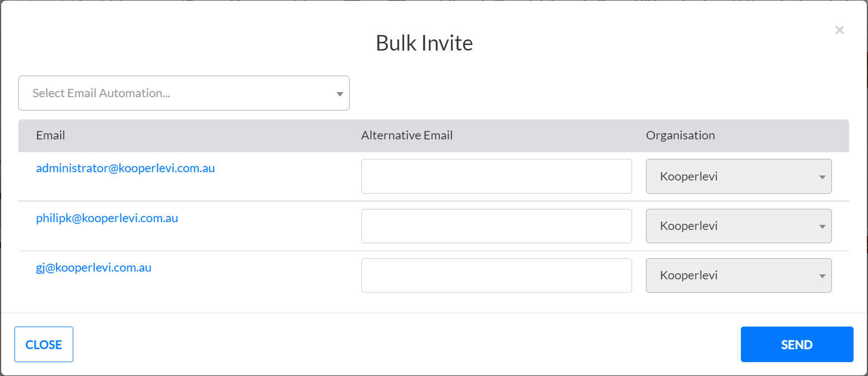The height and width of the screenshot is (376, 868).
Task: Open Kooperlevi dropdown in administrator row
Action: [738, 177]
